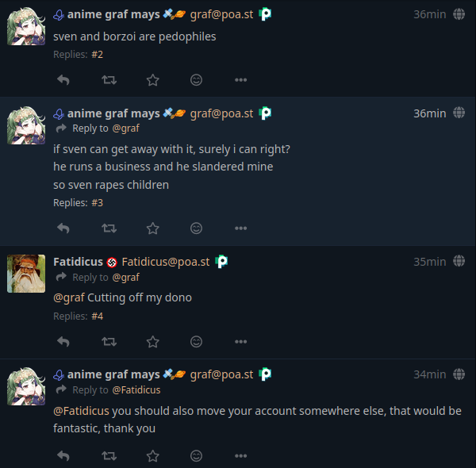Image resolution: width=476 pixels, height=468 pixels.
Task: Favorite the second graf post
Action: click(x=153, y=228)
